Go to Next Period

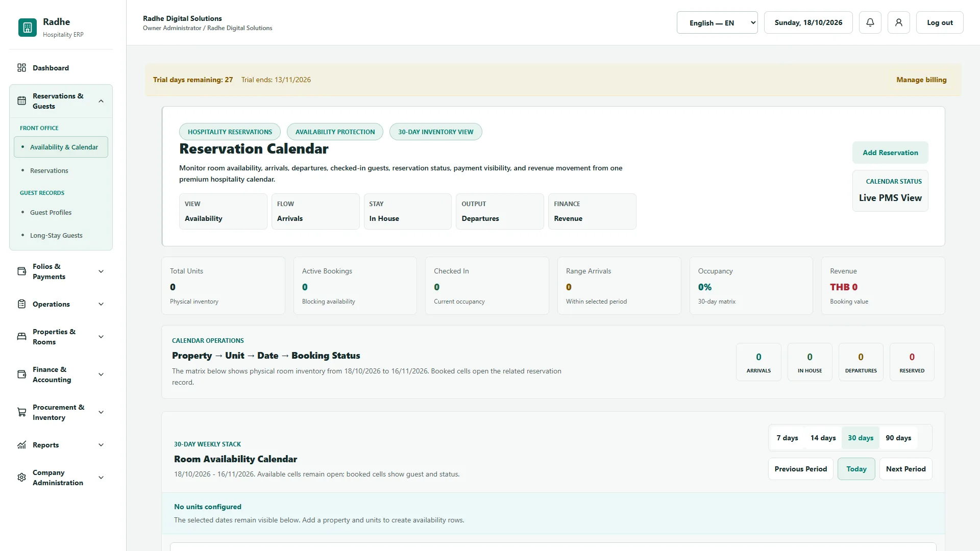click(905, 469)
